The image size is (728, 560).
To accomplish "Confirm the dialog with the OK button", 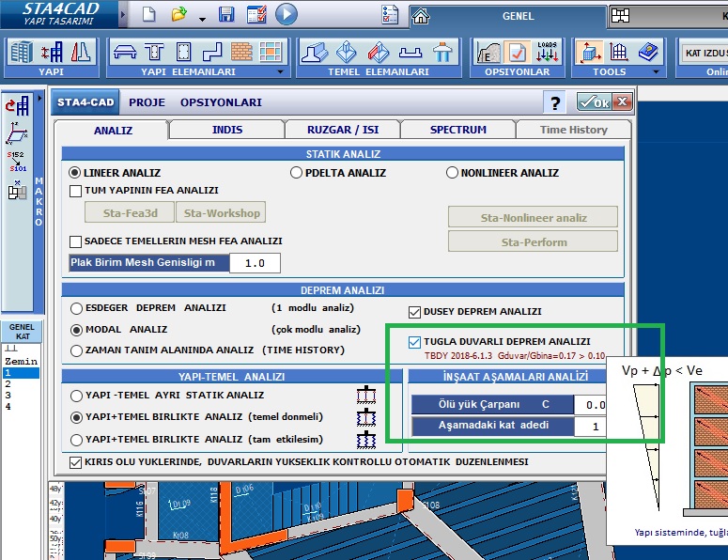I will [595, 102].
